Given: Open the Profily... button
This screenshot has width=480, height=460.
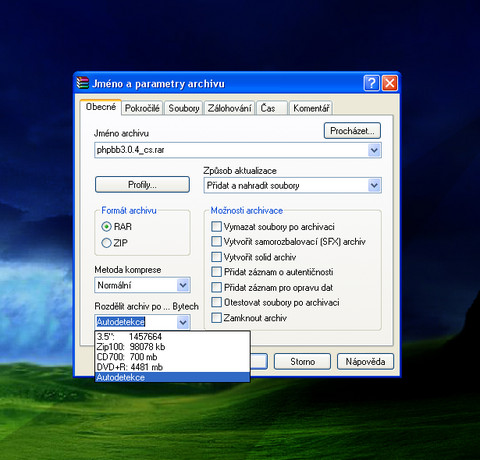Looking at the screenshot, I should coord(142,184).
